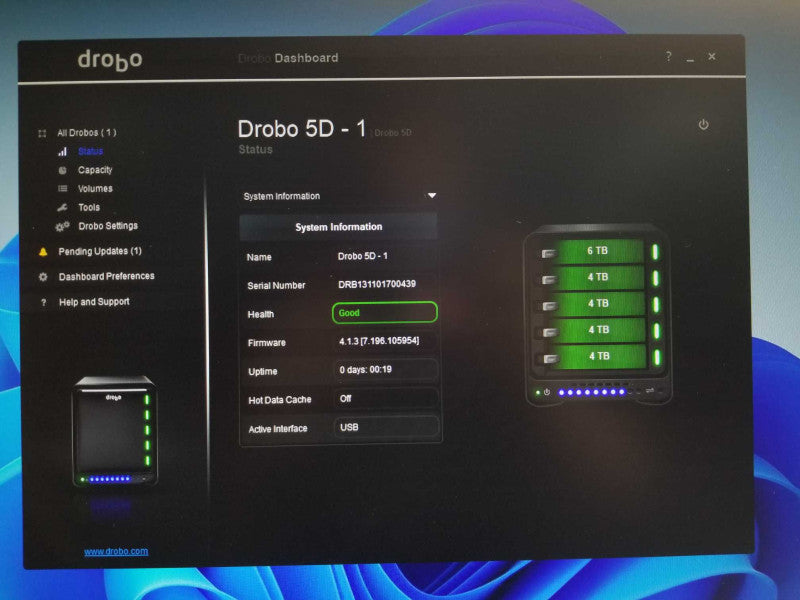Minimize the Drobo Dashboard window

click(690, 59)
